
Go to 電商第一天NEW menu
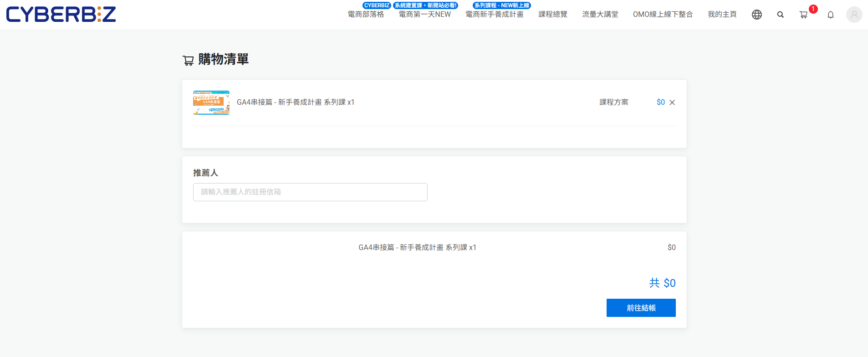[424, 15]
